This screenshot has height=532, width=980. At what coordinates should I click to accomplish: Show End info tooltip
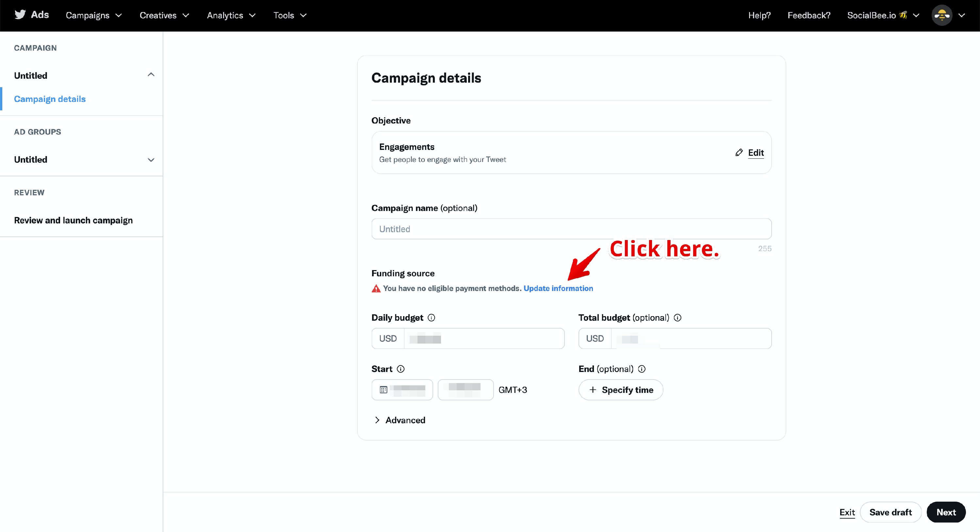point(642,369)
